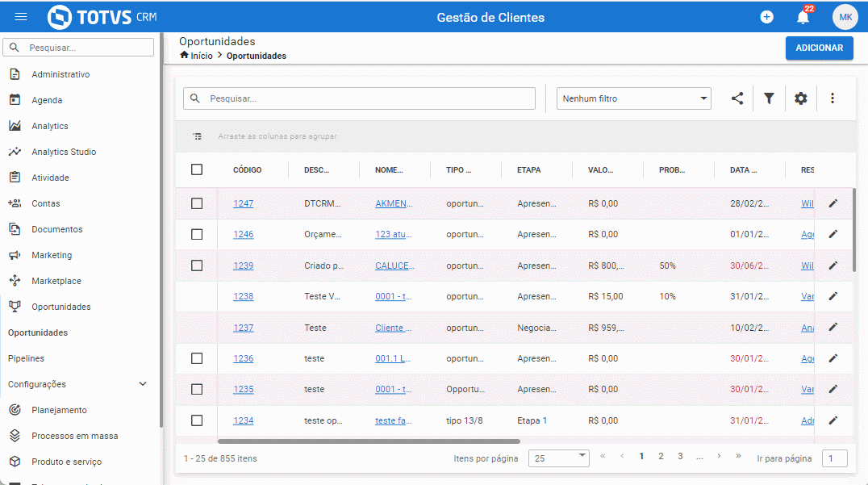Open the hamburger navigation menu
This screenshot has width=868, height=485.
(21, 17)
